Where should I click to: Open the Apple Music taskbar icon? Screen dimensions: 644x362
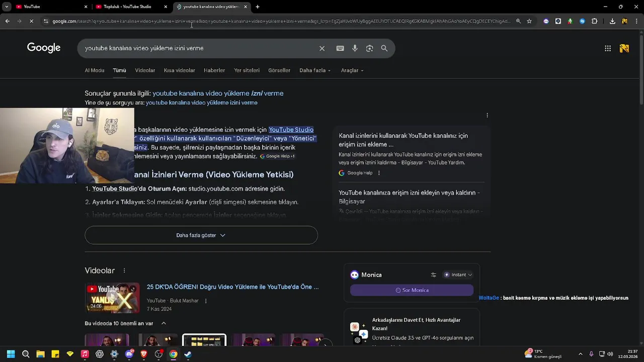[85, 354]
